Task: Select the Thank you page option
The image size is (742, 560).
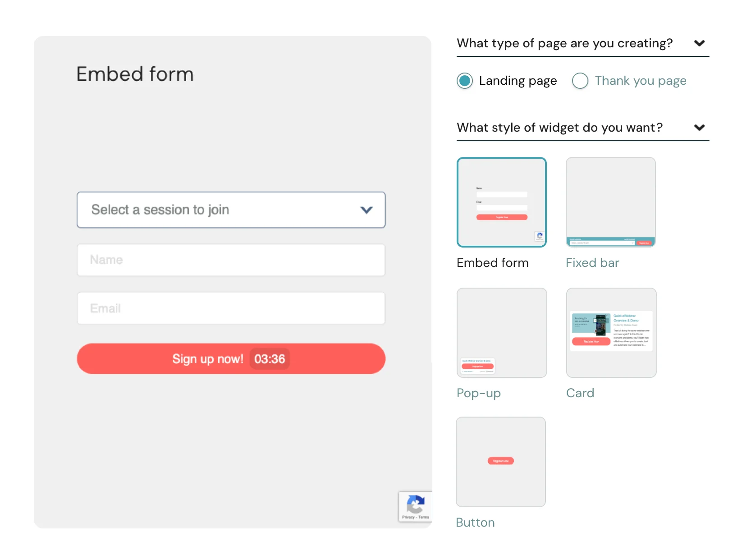Action: click(580, 81)
